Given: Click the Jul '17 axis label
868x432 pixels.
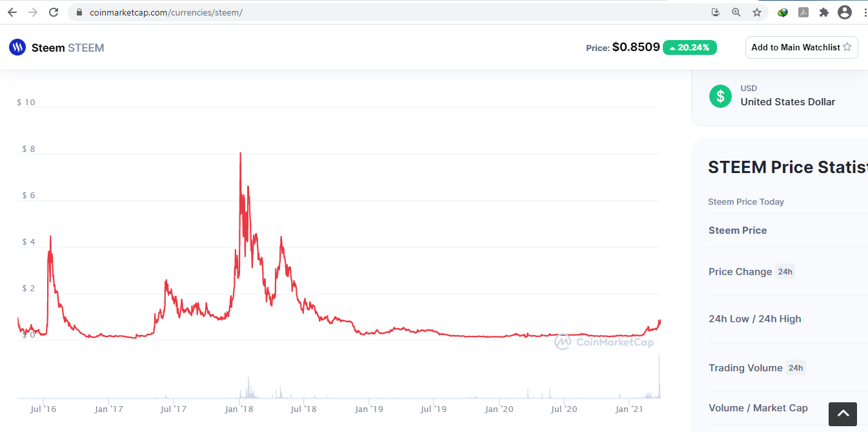Looking at the screenshot, I should tap(174, 409).
